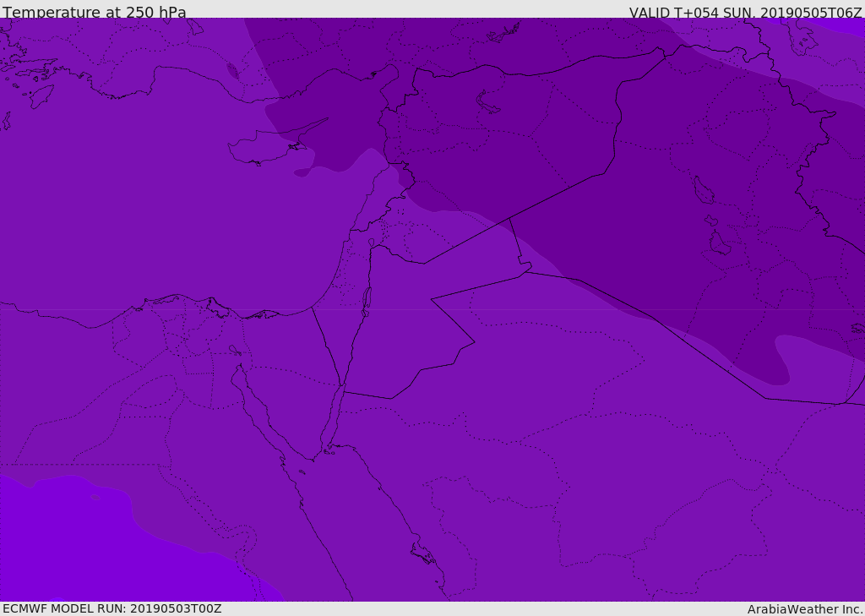Click the ECMWF MODEL RUN label
The image size is (865, 616).
point(112,608)
